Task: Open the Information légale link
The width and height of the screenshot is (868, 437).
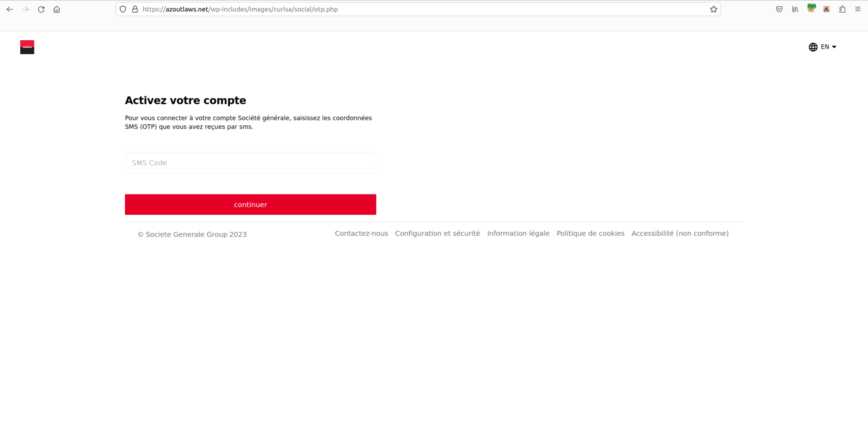Action: 518,233
